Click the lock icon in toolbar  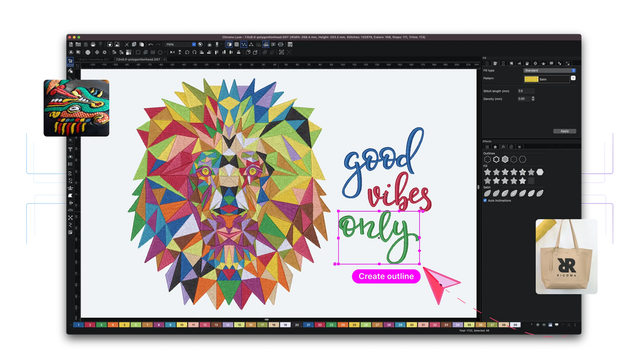click(x=210, y=44)
